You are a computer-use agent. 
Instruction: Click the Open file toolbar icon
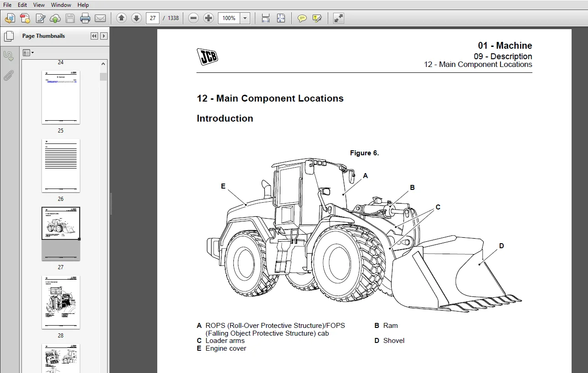click(10, 18)
